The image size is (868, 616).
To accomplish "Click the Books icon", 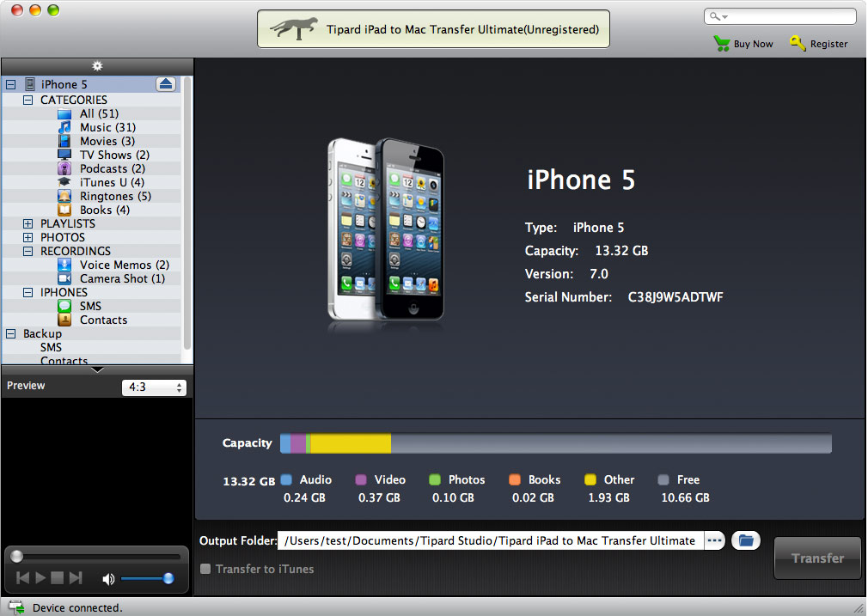I will (64, 210).
